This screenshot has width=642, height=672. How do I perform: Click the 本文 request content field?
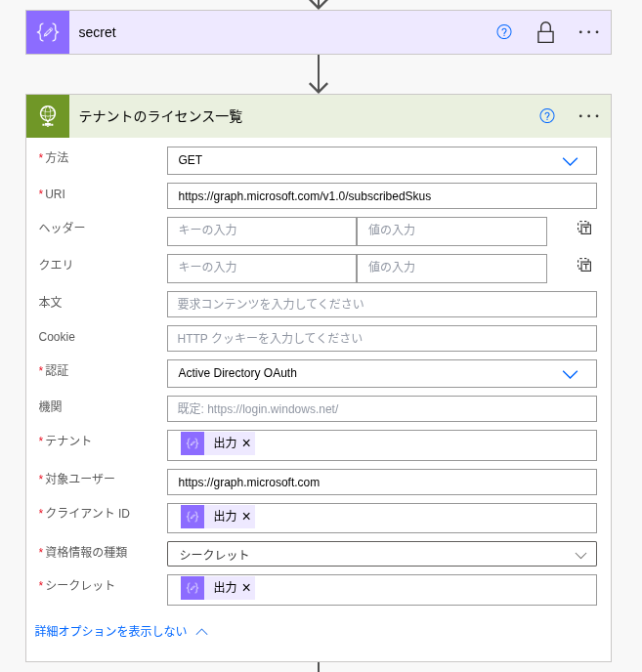click(x=382, y=305)
